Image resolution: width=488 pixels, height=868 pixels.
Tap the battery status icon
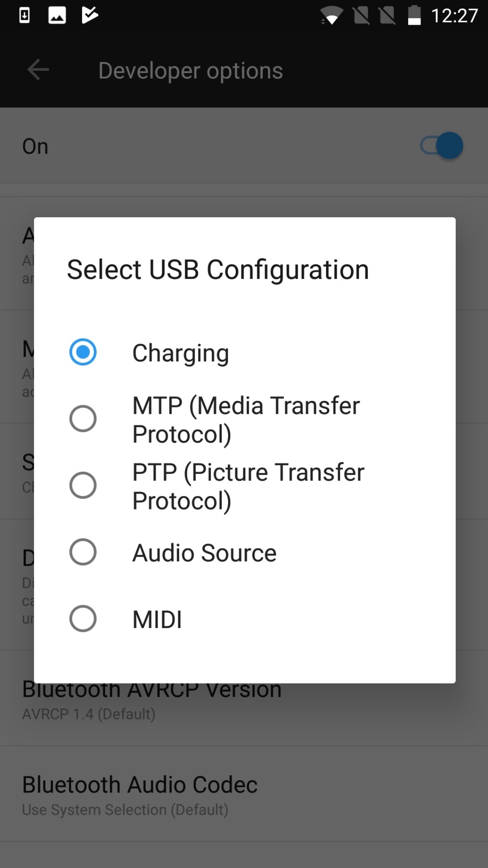414,16
